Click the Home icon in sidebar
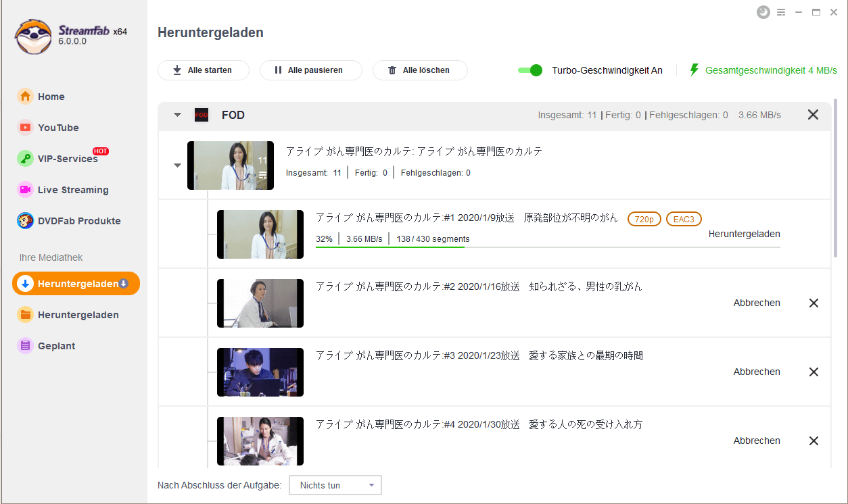Image resolution: width=848 pixels, height=504 pixels. [x=25, y=97]
